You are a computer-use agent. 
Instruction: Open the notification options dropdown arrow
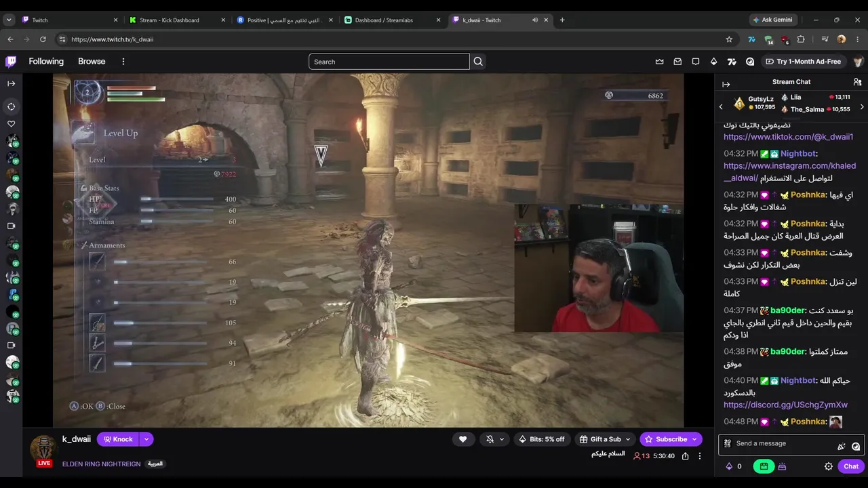pos(502,439)
